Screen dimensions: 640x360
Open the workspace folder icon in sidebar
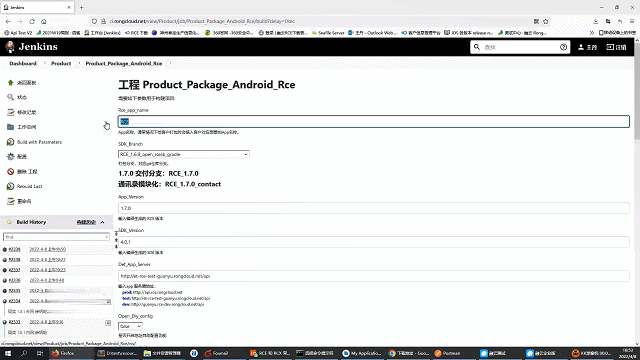pyautogui.click(x=11, y=127)
